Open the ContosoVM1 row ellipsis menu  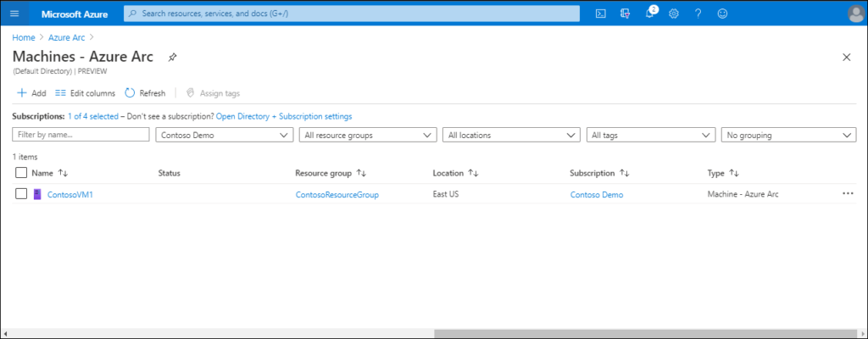[x=848, y=194]
